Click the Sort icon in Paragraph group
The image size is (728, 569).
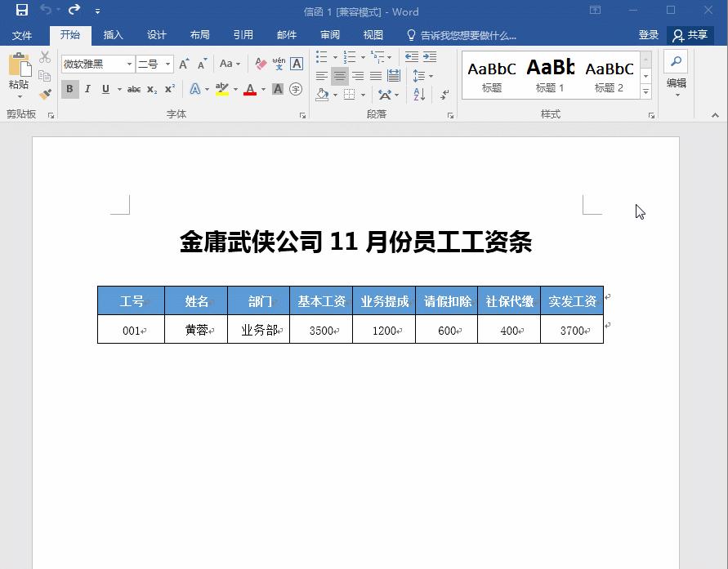(418, 94)
